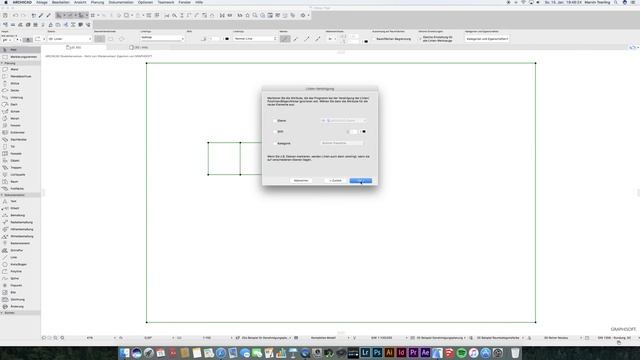Click the black pen color swatch in dialog
Screen dimensions: 640x360
point(364,132)
